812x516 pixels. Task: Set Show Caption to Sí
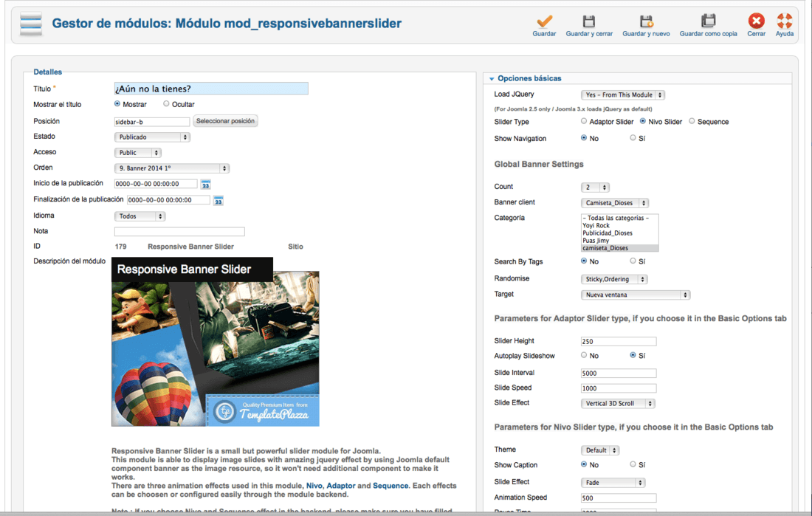tap(633, 464)
